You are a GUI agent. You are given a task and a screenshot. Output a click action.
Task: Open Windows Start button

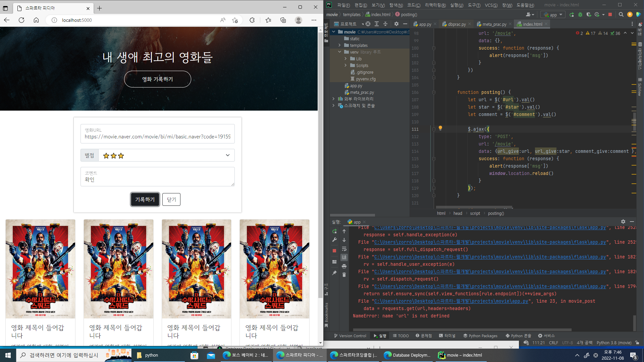click(8, 355)
